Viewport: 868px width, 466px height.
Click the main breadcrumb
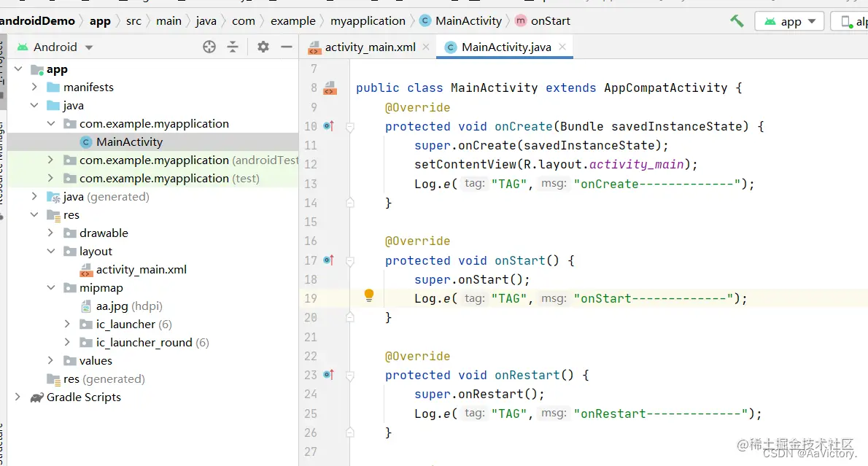168,21
